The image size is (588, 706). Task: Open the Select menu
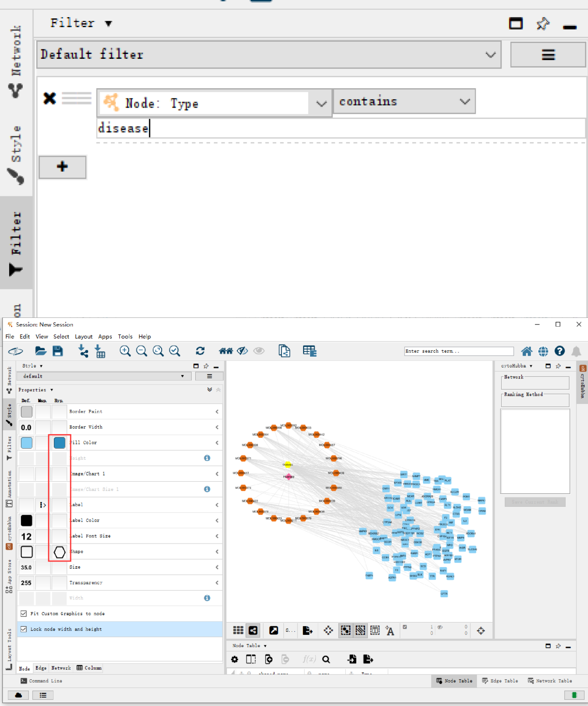pyautogui.click(x=61, y=336)
